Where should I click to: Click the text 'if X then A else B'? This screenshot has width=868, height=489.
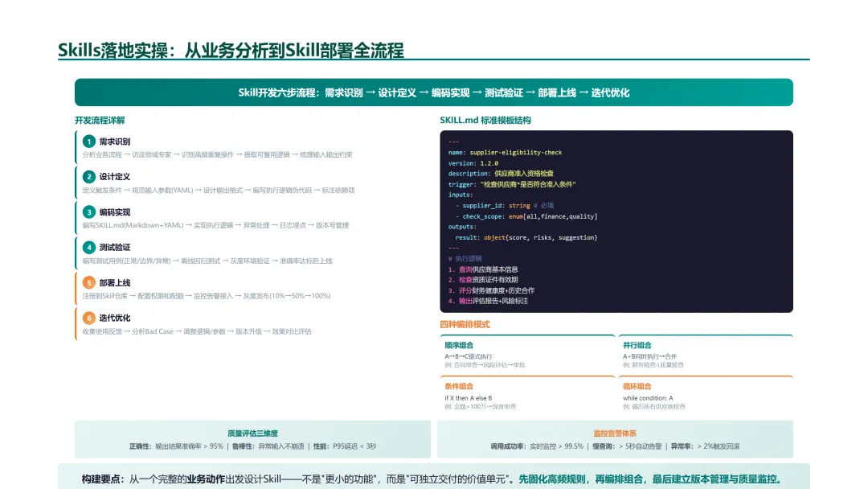coord(469,398)
